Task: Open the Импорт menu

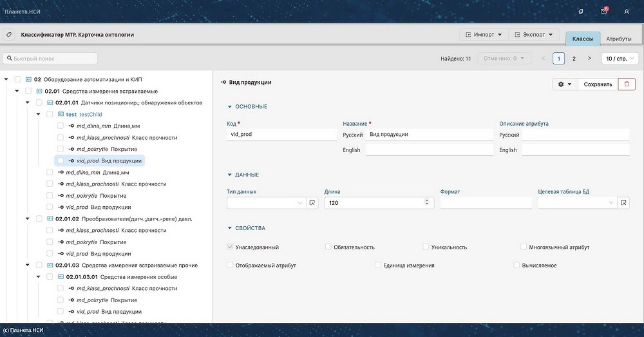Action: 484,35
